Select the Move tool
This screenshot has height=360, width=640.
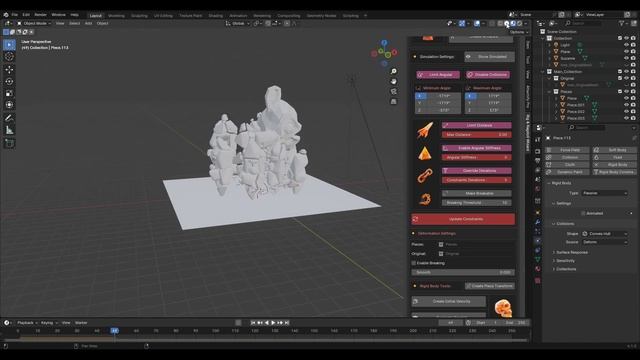[9, 69]
